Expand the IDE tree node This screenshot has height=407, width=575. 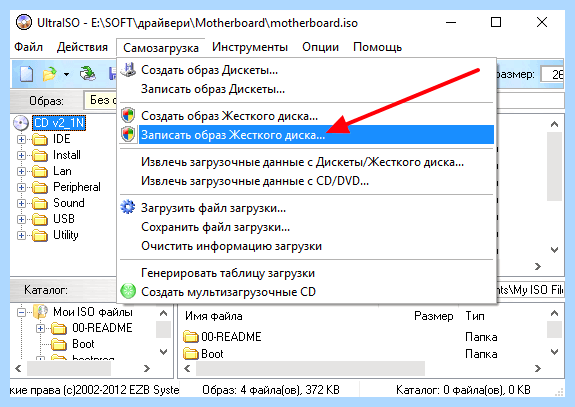[x=21, y=139]
